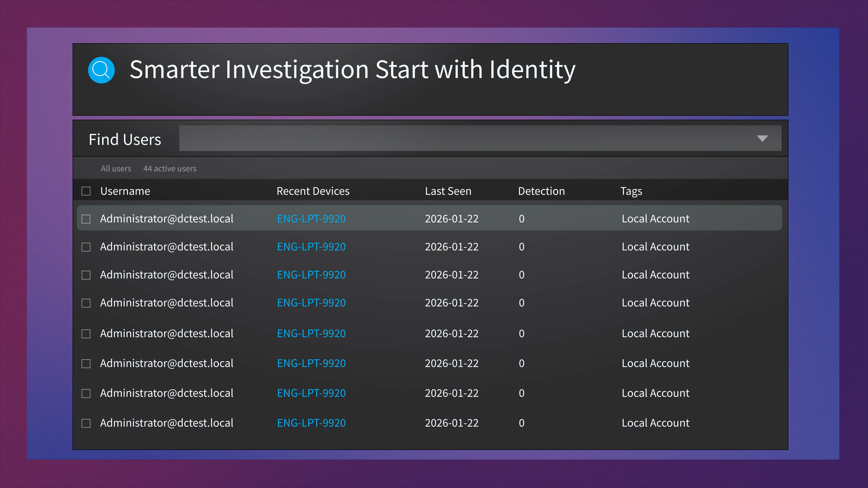The height and width of the screenshot is (488, 868).
Task: Click the Recent Devices column header
Action: tap(313, 191)
